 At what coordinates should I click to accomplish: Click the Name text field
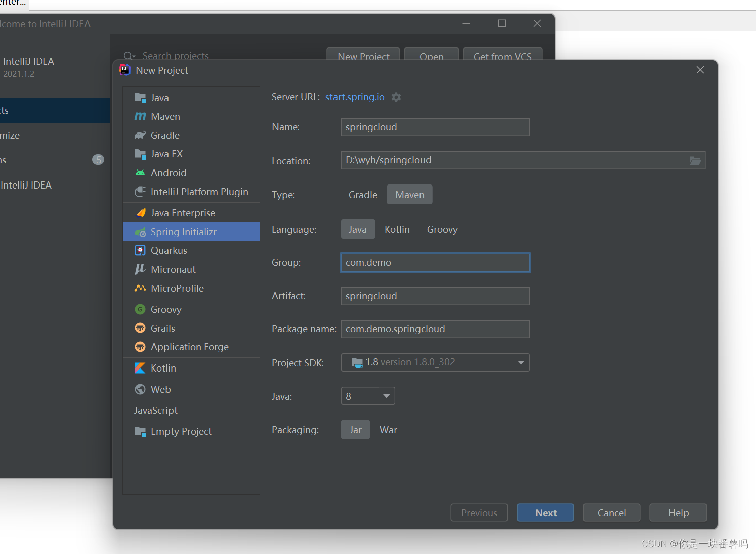click(435, 127)
